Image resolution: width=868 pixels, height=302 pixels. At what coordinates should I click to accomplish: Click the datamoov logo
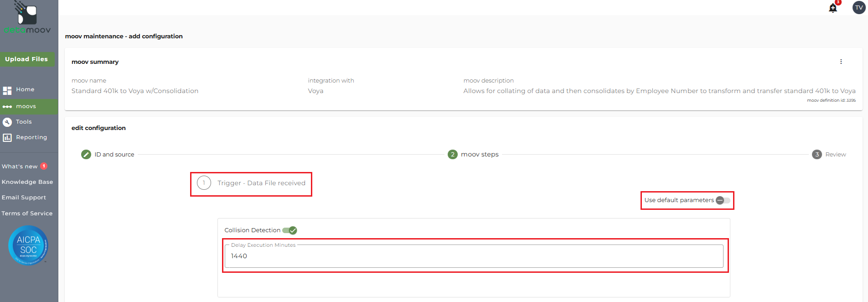point(27,18)
